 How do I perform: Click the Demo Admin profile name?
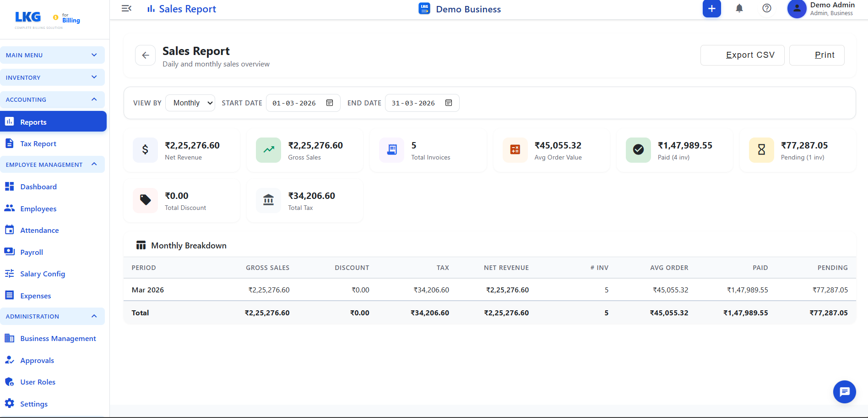pyautogui.click(x=832, y=5)
